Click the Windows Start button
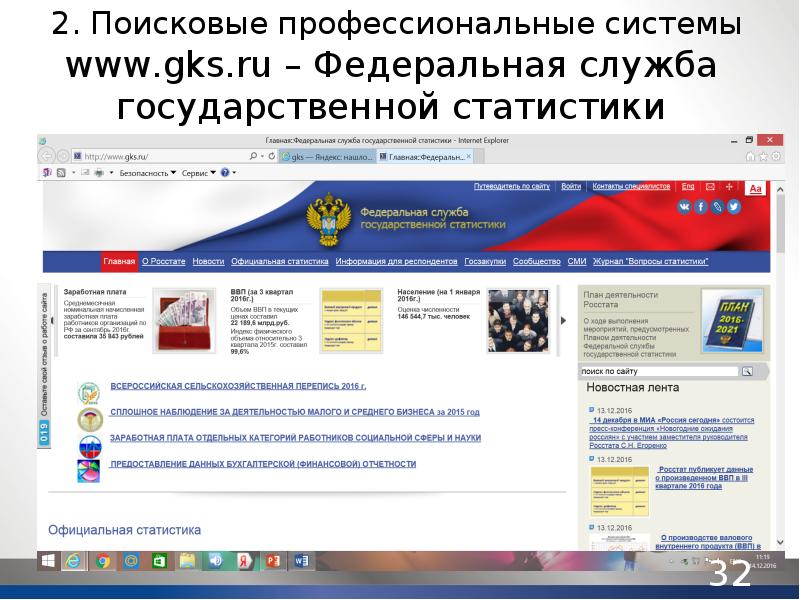 point(46,562)
